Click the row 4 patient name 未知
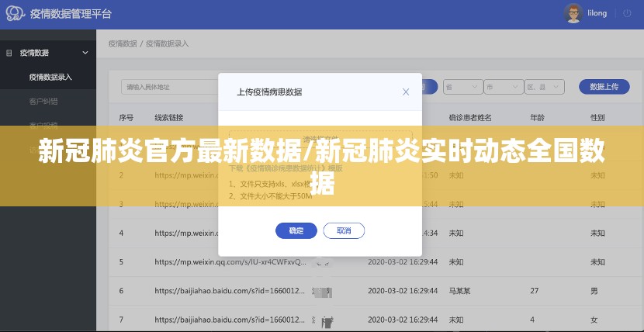The image size is (644, 332). click(456, 233)
